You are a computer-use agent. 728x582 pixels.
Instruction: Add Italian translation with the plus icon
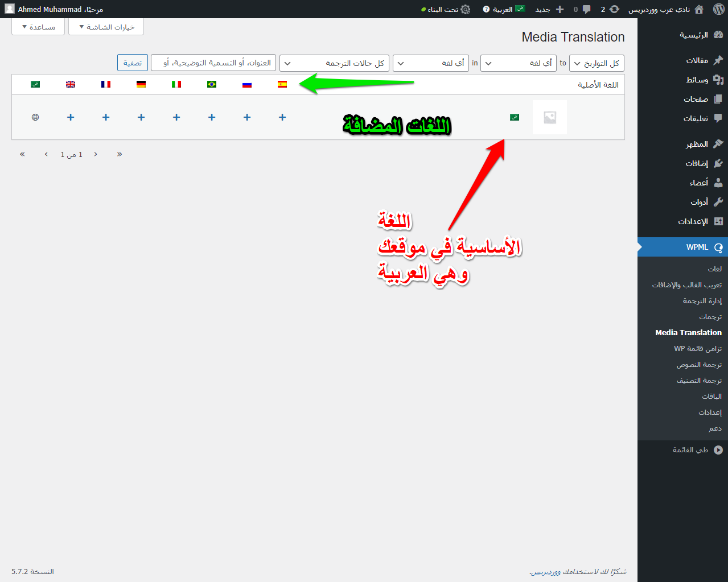pyautogui.click(x=176, y=117)
